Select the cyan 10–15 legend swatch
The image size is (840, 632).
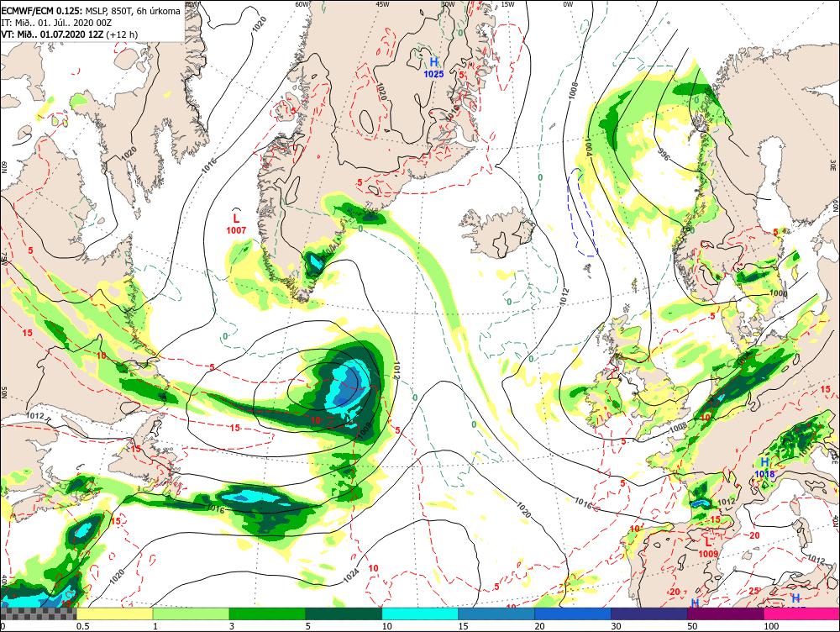420,614
